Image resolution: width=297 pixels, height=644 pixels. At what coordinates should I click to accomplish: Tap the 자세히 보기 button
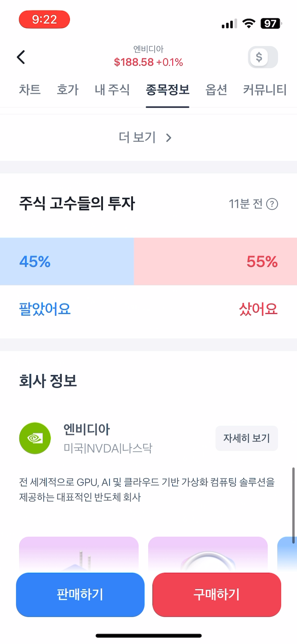247,438
